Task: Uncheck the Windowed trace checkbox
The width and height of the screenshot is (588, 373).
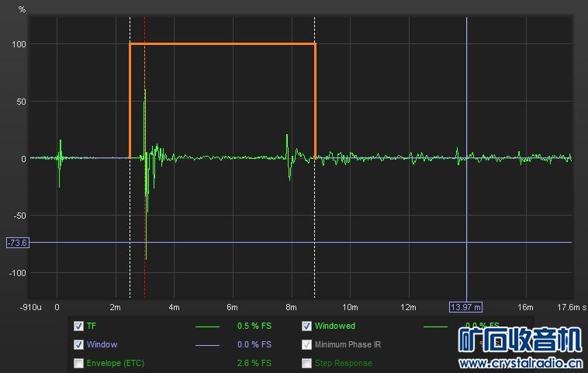Action: 306,326
